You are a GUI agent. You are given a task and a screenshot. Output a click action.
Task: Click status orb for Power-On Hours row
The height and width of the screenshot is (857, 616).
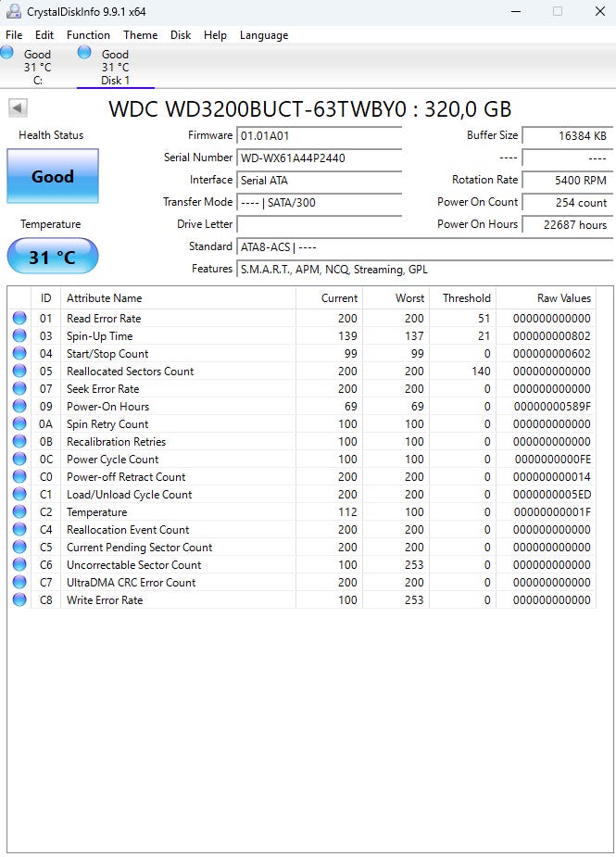[x=19, y=406]
